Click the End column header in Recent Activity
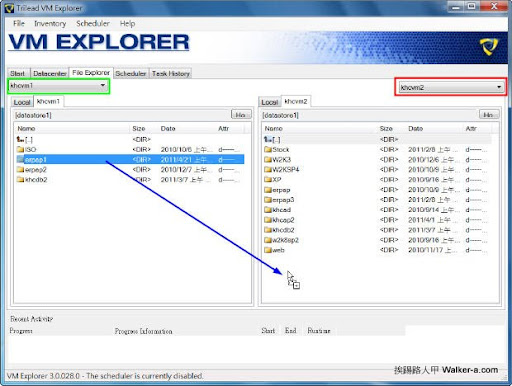This screenshot has width=512, height=386. pyautogui.click(x=290, y=331)
